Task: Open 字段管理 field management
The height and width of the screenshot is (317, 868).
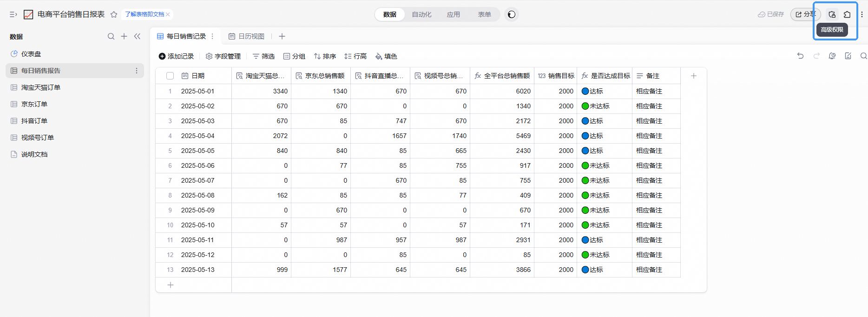Action: point(223,56)
